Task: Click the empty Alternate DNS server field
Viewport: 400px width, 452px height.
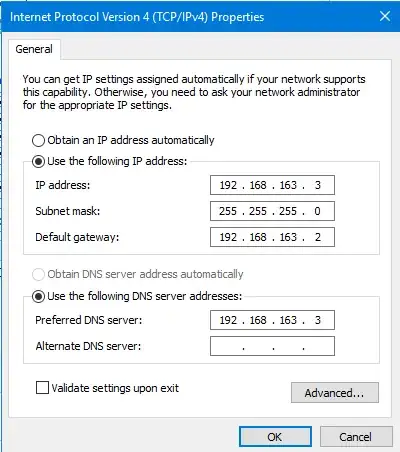Action: pos(272,346)
